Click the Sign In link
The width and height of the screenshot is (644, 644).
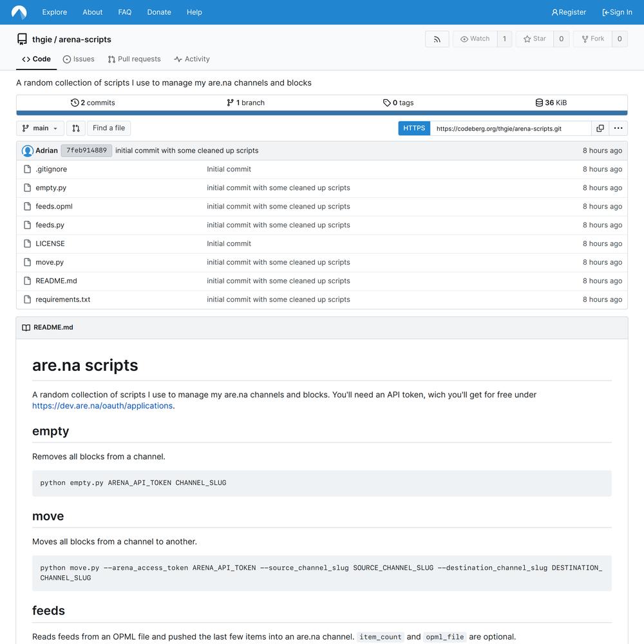[x=618, y=12]
